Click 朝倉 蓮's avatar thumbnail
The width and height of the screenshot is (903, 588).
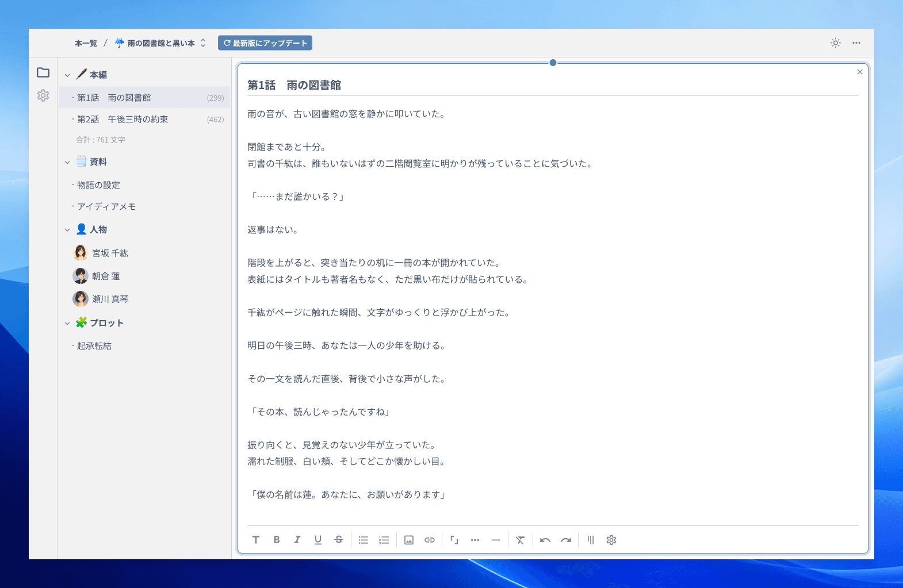pyautogui.click(x=81, y=276)
